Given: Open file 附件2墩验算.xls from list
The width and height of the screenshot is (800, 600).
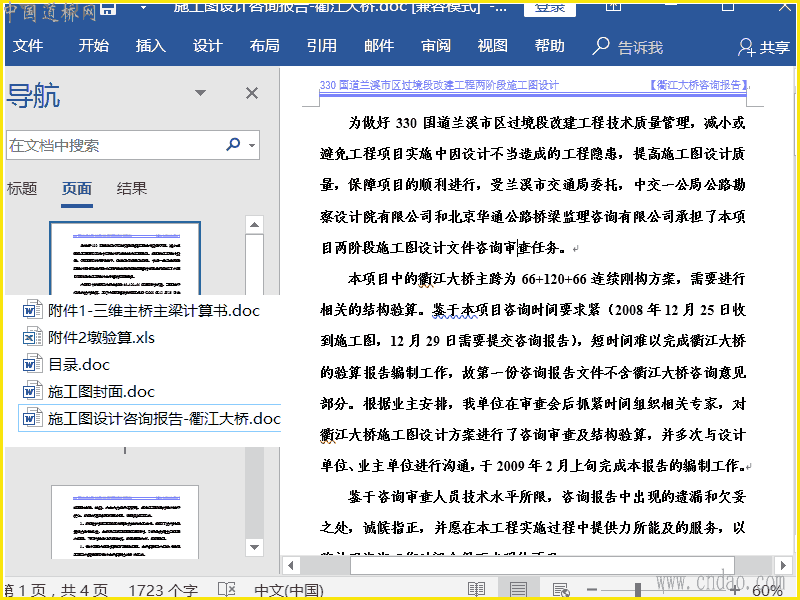Looking at the screenshot, I should (x=101, y=337).
